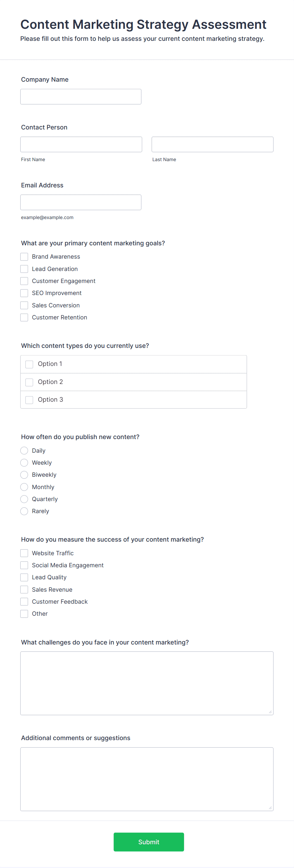Image resolution: width=294 pixels, height=868 pixels.
Task: Enable the SEO Improvement option
Action: [x=24, y=293]
